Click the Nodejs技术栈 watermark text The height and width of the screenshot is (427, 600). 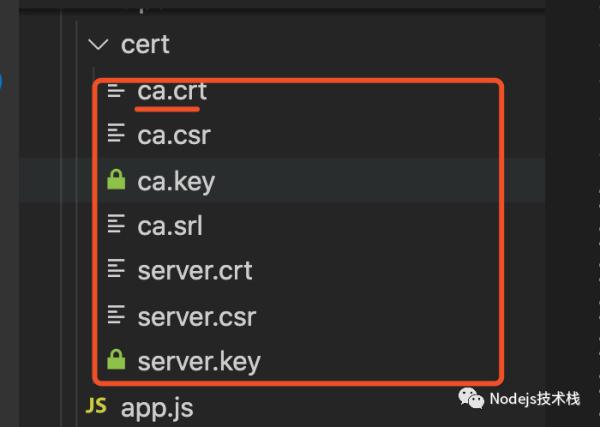click(x=535, y=399)
